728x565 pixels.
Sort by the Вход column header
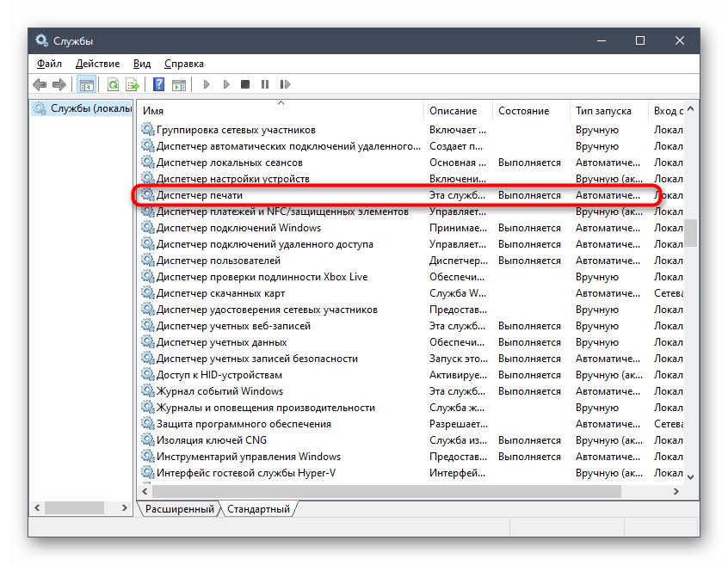[x=666, y=111]
